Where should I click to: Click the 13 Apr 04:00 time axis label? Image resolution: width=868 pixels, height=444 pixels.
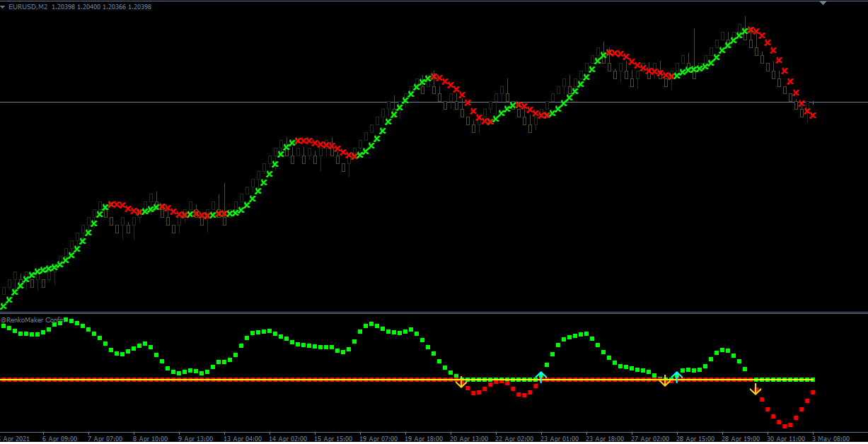(x=243, y=439)
